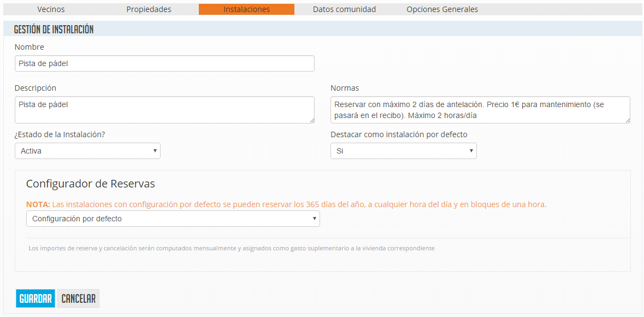Click the Normas text area resize handle
This screenshot has width=644, height=317.
(627, 120)
